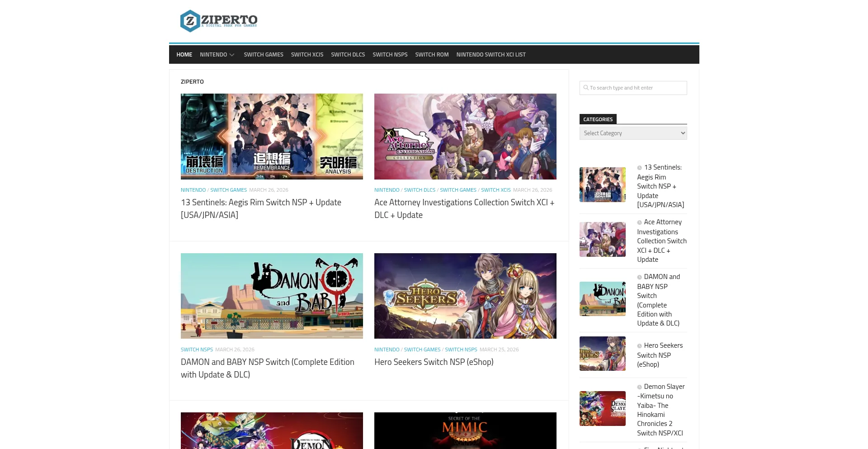868x449 pixels.
Task: Expand the Nintendo menu chevron
Action: (x=232, y=55)
